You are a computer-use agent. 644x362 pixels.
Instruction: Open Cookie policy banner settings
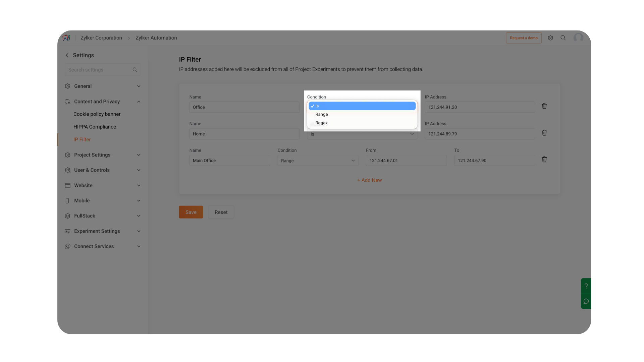pos(97,114)
